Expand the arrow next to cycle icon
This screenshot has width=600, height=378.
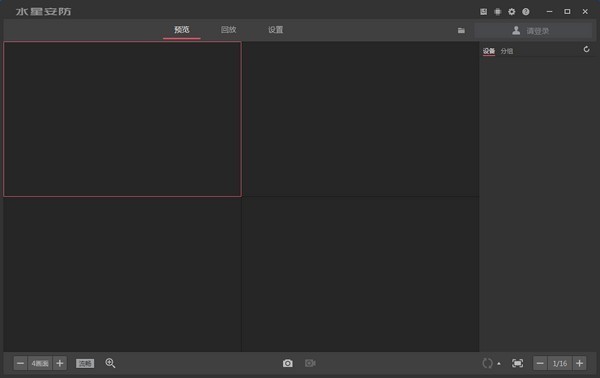pos(499,363)
